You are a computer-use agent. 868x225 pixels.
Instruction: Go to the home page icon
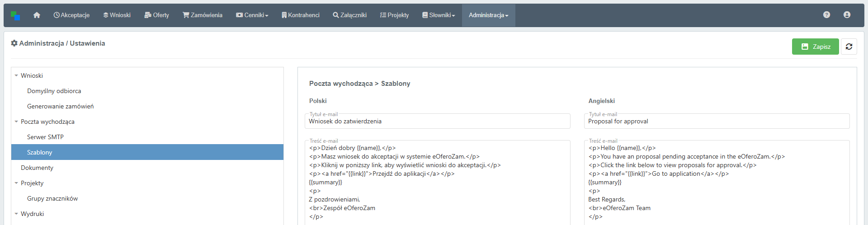[x=37, y=15]
